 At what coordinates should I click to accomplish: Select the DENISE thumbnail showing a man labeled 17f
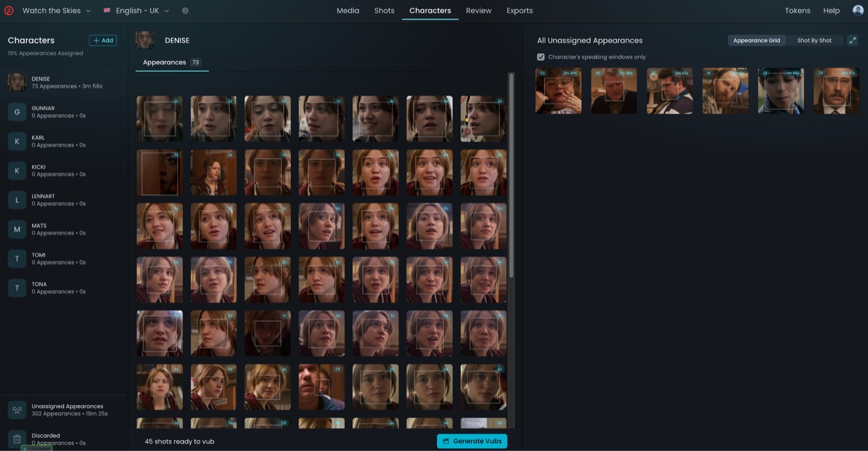pyautogui.click(x=321, y=387)
